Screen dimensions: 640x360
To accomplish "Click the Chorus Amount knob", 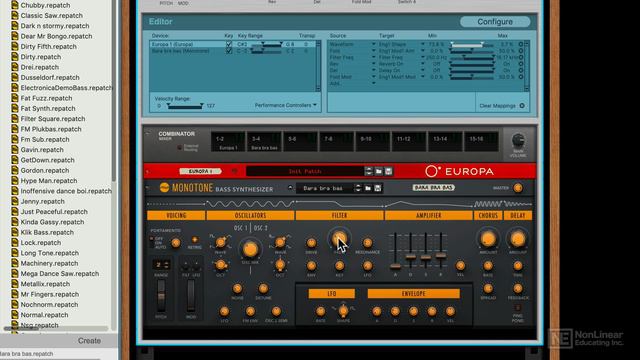I will click(x=488, y=239).
